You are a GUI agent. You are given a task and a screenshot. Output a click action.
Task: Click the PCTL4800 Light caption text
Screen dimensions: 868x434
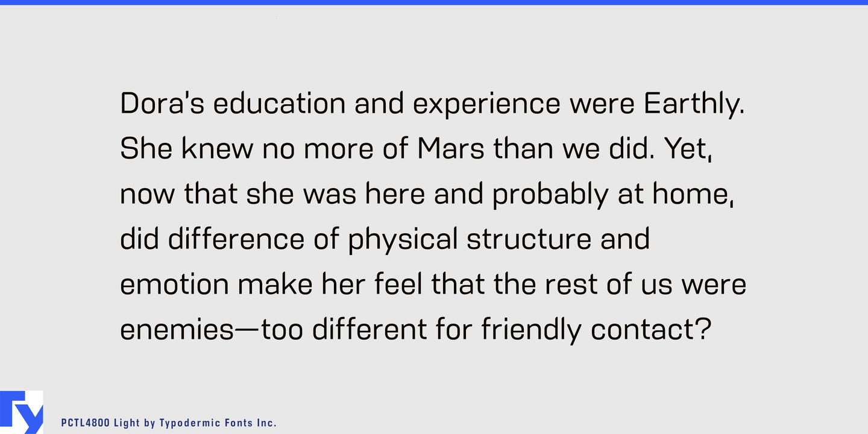tap(169, 423)
